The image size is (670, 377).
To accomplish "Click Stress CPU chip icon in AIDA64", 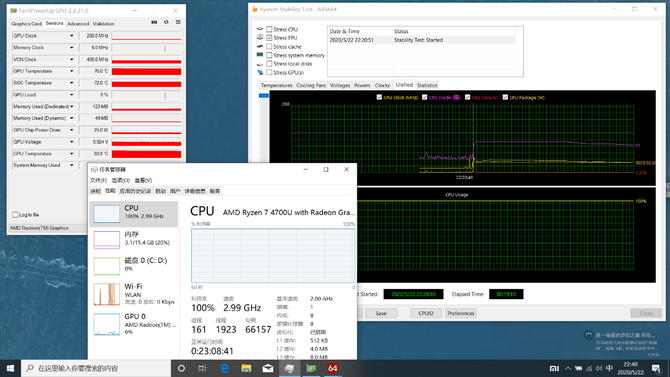I will (x=260, y=29).
